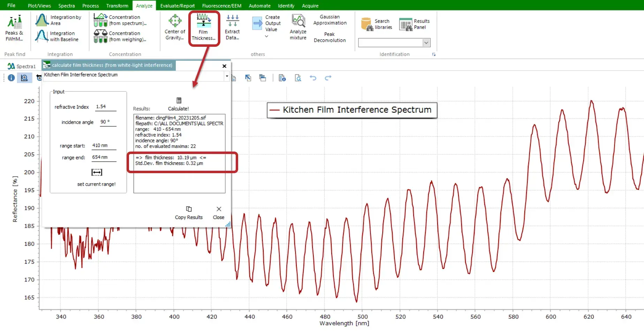Click the Wavelength [nm] axis label
644x331 pixels.
(x=344, y=324)
